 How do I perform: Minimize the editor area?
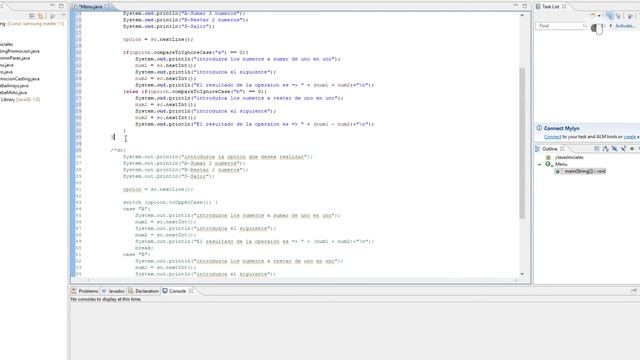click(x=516, y=6)
